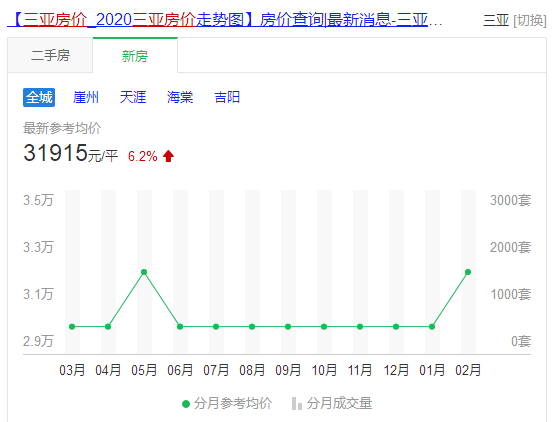Click the 31915 average price value
The width and height of the screenshot is (555, 422).
click(56, 153)
